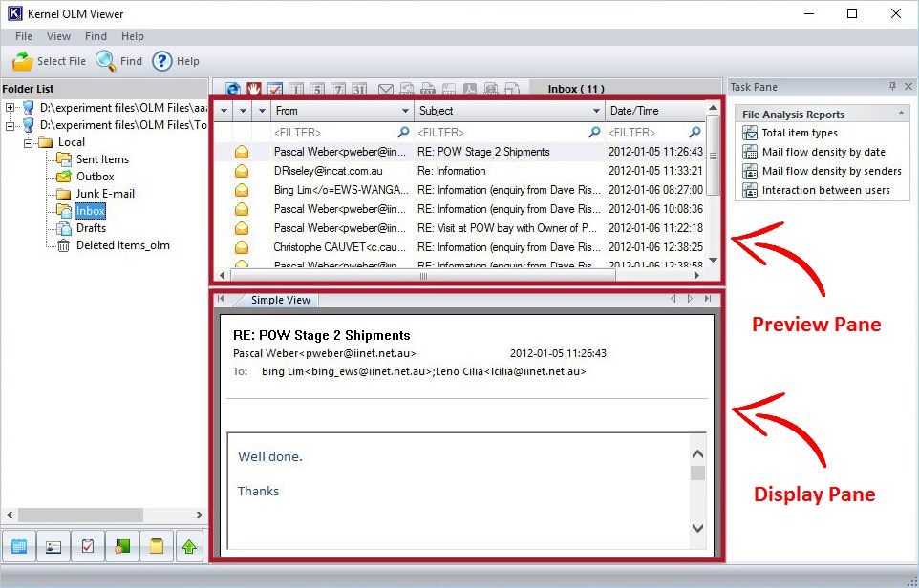
Task: Close the Task Pane
Action: tap(908, 87)
